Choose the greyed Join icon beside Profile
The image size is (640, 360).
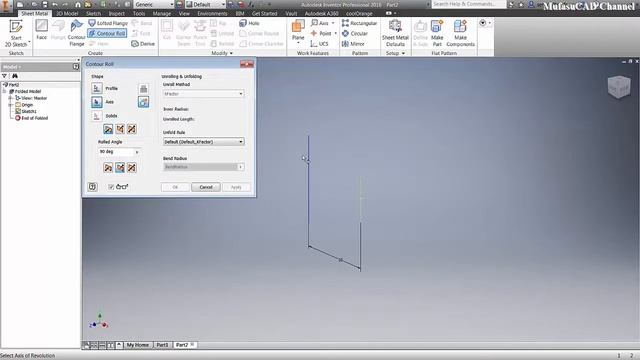[143, 89]
